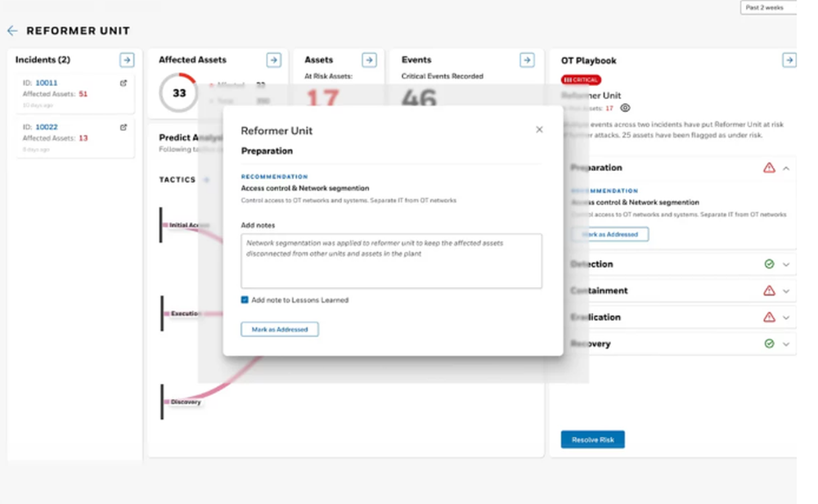
Task: Click the Recovery green check icon
Action: (x=769, y=344)
